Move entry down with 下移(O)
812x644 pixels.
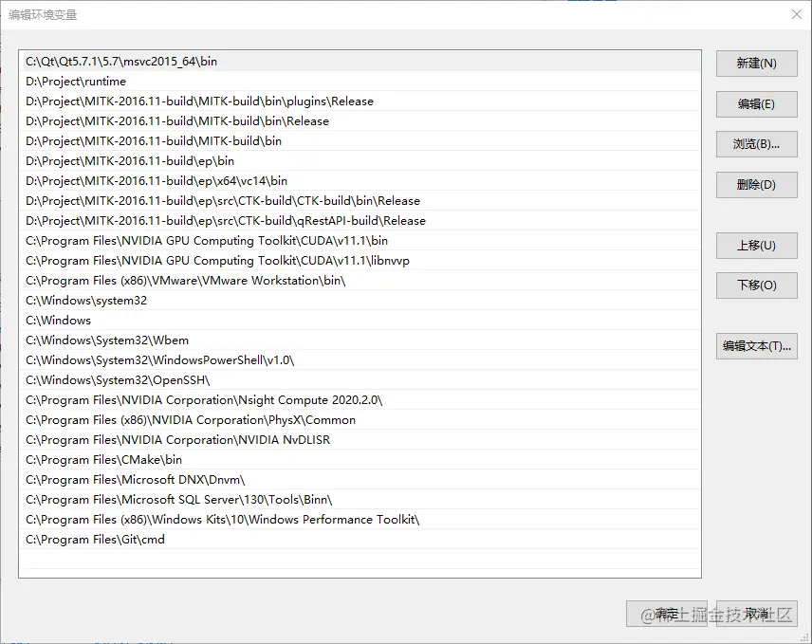(757, 285)
